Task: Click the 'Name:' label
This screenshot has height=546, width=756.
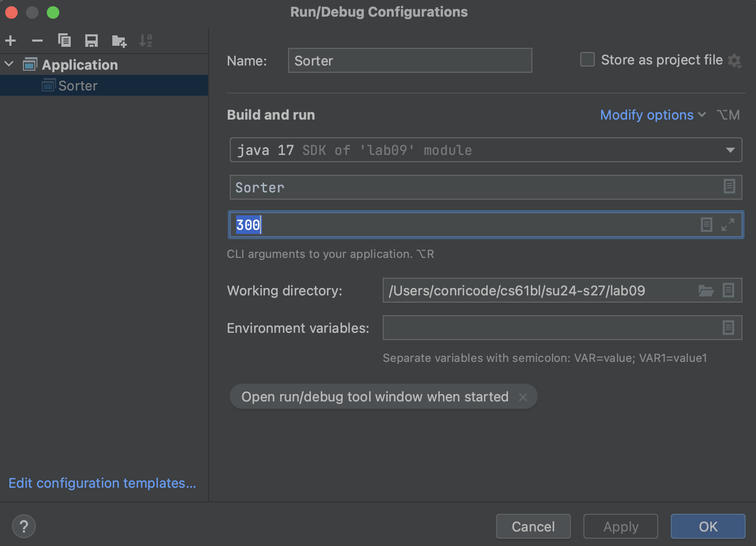Action: (247, 61)
